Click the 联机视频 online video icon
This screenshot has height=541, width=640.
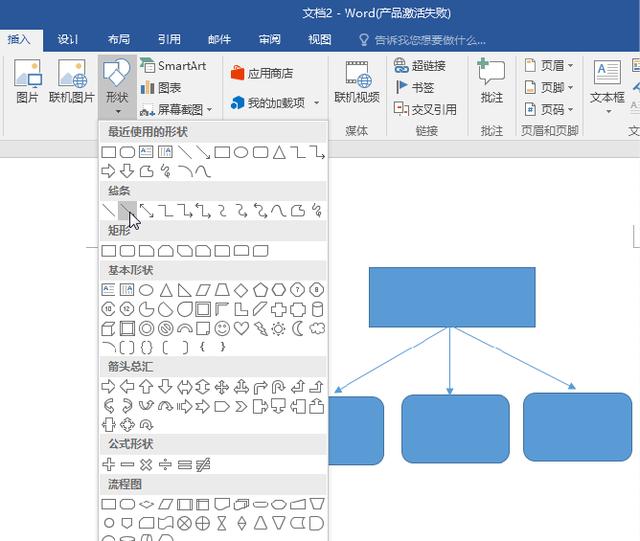click(357, 80)
